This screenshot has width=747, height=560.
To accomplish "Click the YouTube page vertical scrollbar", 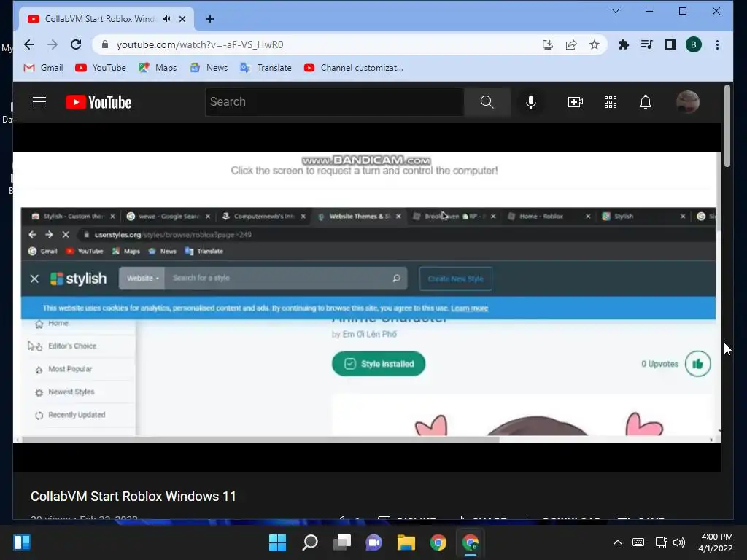I will coord(727,126).
